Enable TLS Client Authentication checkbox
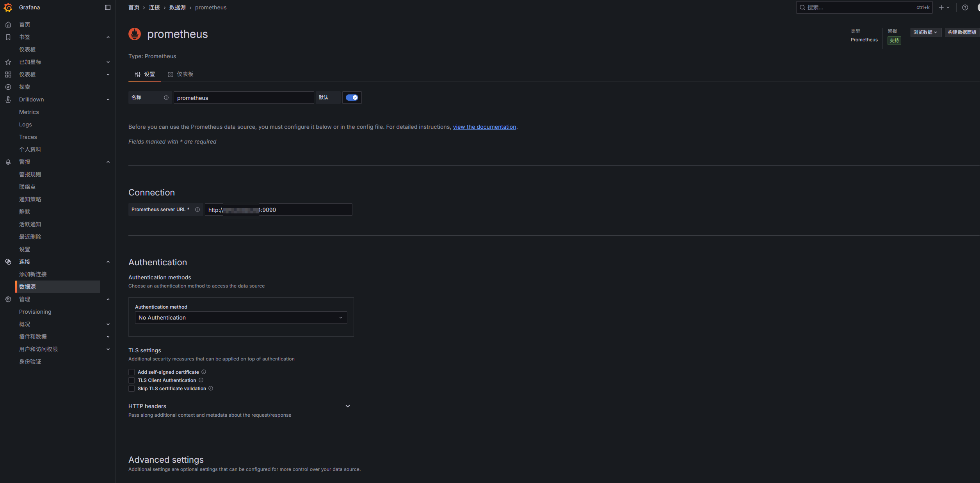Screen dimensions: 980x483 point(132,380)
